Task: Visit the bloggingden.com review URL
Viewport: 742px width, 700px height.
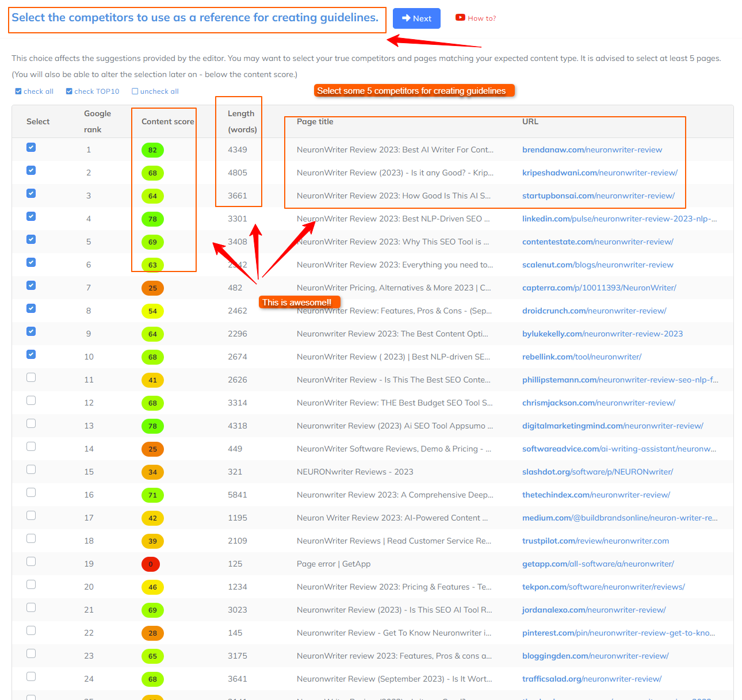Action: point(595,656)
